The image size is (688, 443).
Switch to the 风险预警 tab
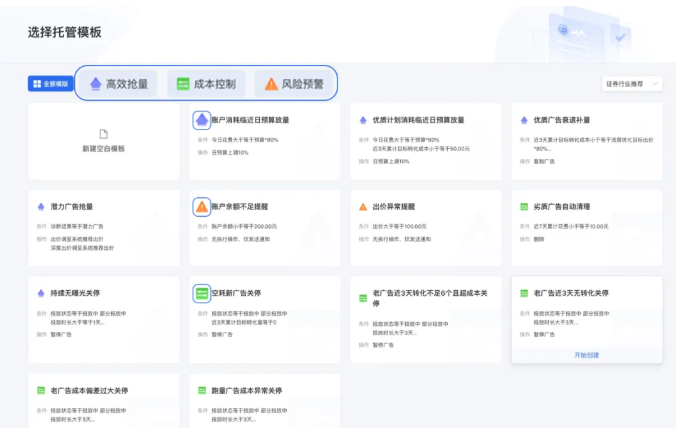(x=294, y=84)
